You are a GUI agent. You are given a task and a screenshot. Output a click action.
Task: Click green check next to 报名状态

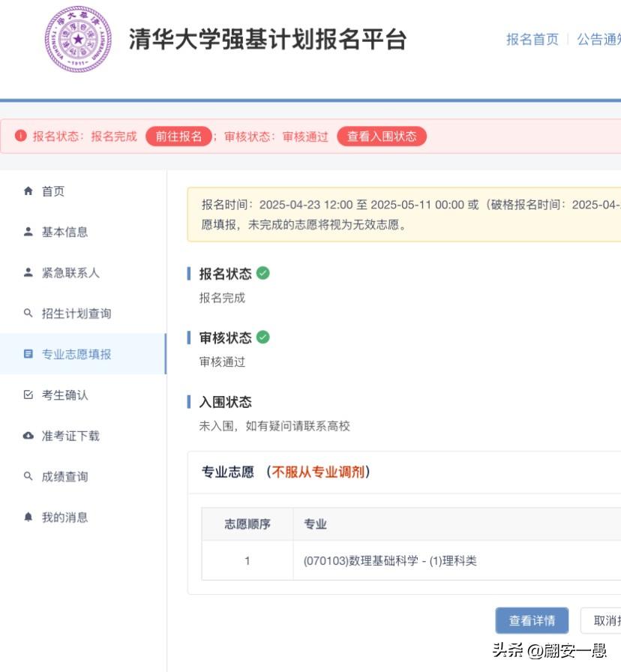tap(262, 273)
